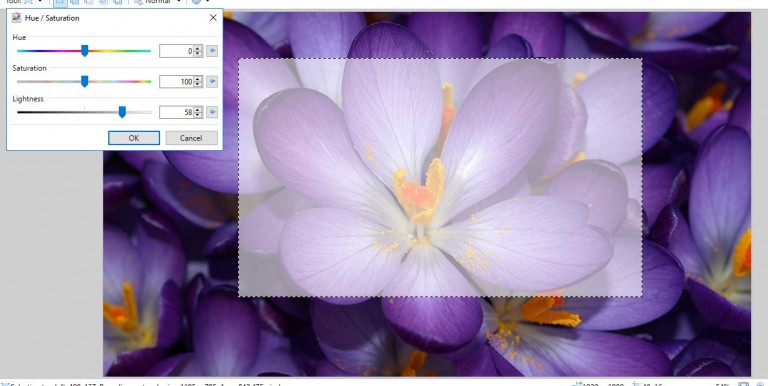Click the "Hue / Saturation" title text

pyautogui.click(x=52, y=18)
